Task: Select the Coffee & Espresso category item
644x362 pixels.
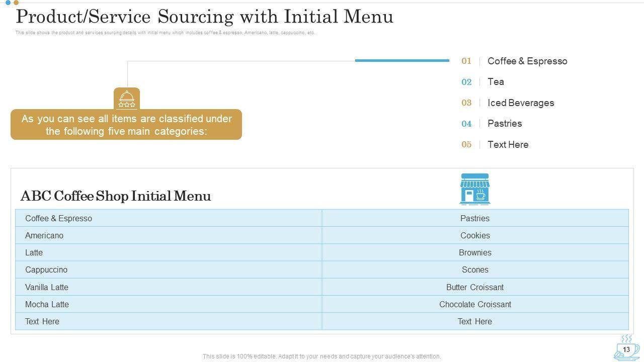Action: (x=527, y=61)
